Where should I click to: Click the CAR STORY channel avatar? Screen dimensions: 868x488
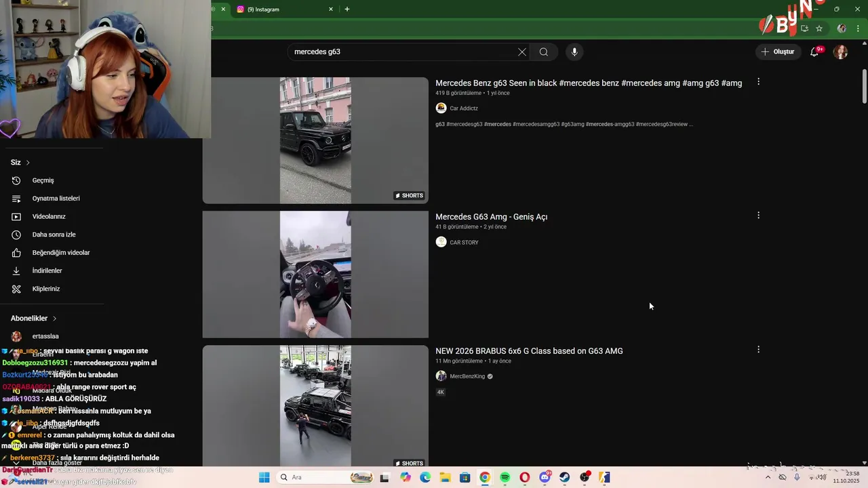tap(441, 242)
